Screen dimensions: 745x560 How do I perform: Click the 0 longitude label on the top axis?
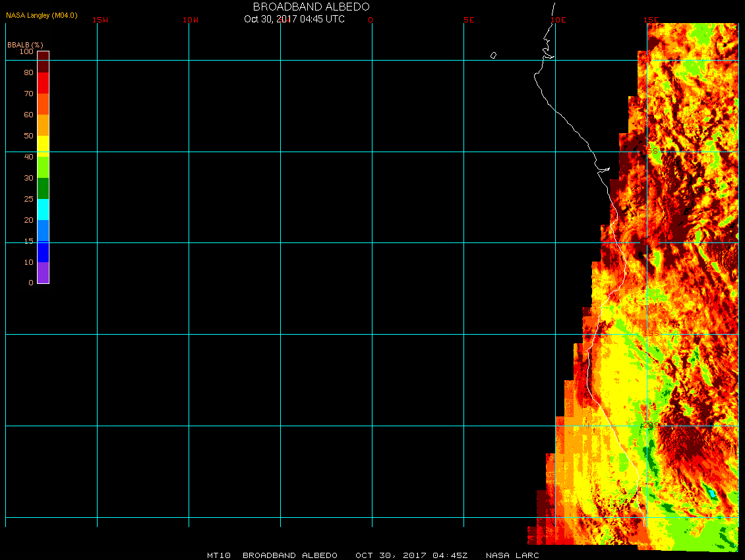click(371, 20)
